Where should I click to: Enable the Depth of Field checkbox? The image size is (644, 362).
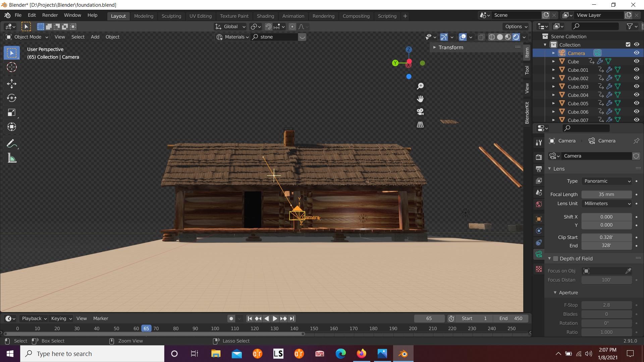[x=555, y=258]
